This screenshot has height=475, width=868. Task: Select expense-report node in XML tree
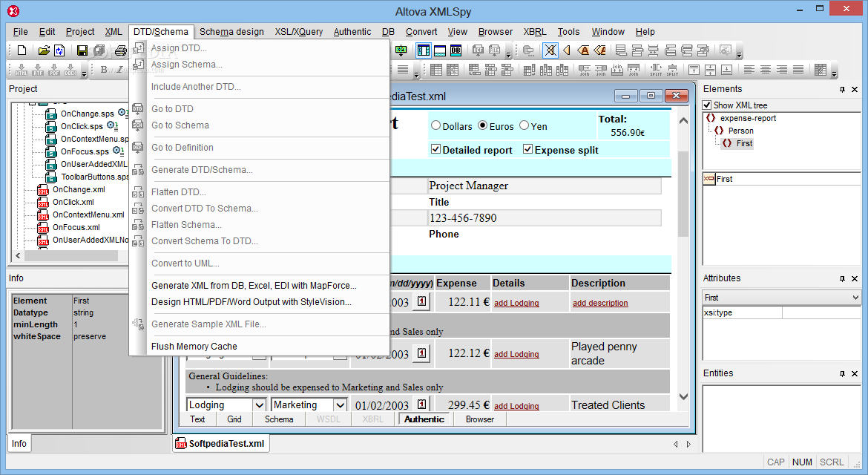(x=747, y=118)
